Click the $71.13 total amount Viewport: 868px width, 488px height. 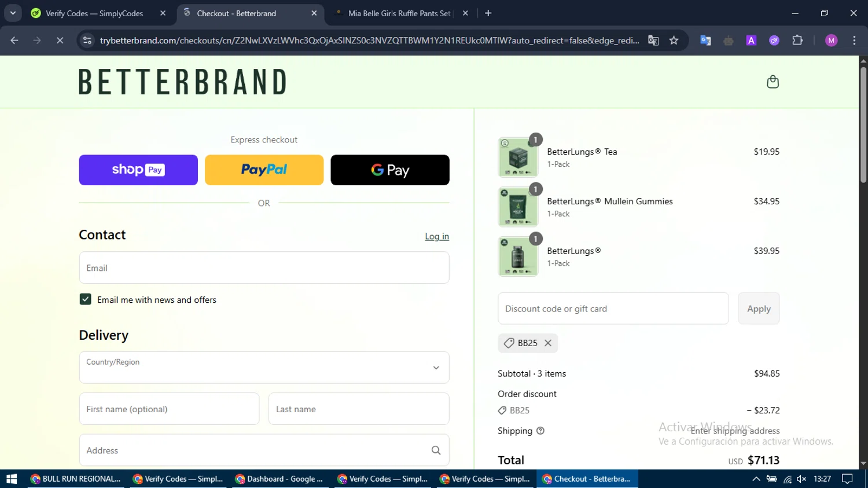click(x=763, y=460)
